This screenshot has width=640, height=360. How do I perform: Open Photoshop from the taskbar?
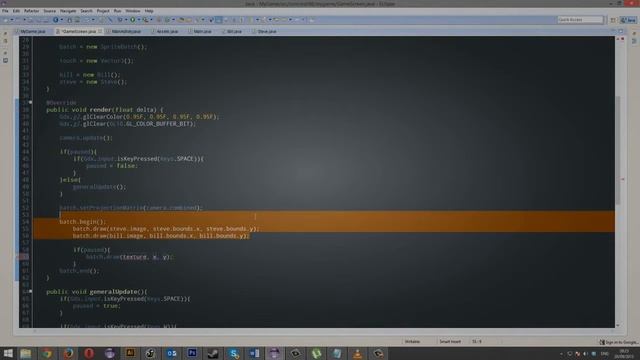click(192, 353)
